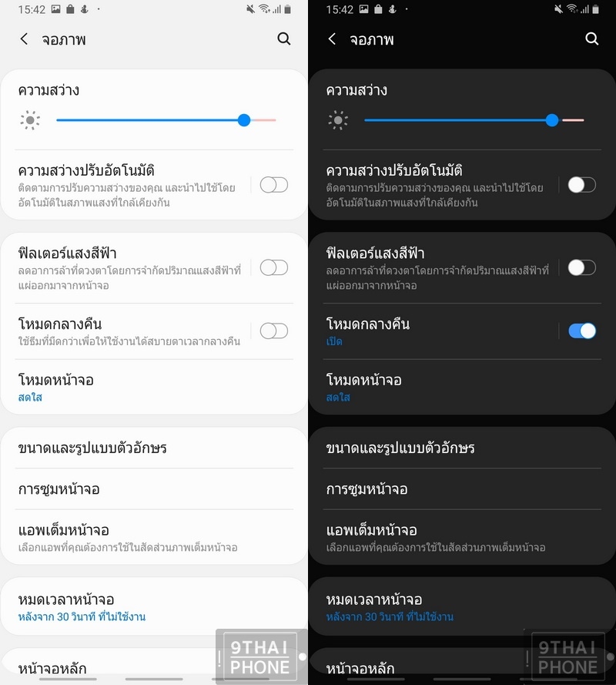Image resolution: width=616 pixels, height=685 pixels.
Task: Tap the brightness sun icon in light panel
Action: pyautogui.click(x=30, y=120)
